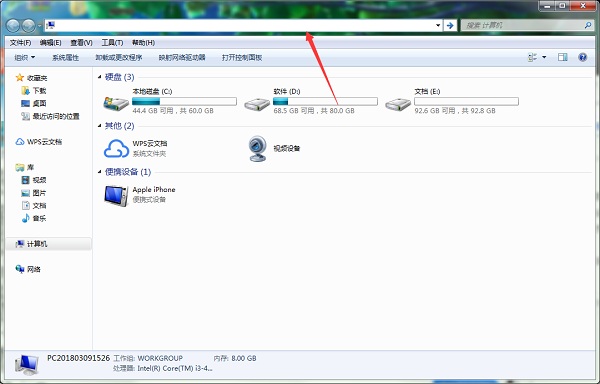
Task: Click the change view icon
Action: 532,57
